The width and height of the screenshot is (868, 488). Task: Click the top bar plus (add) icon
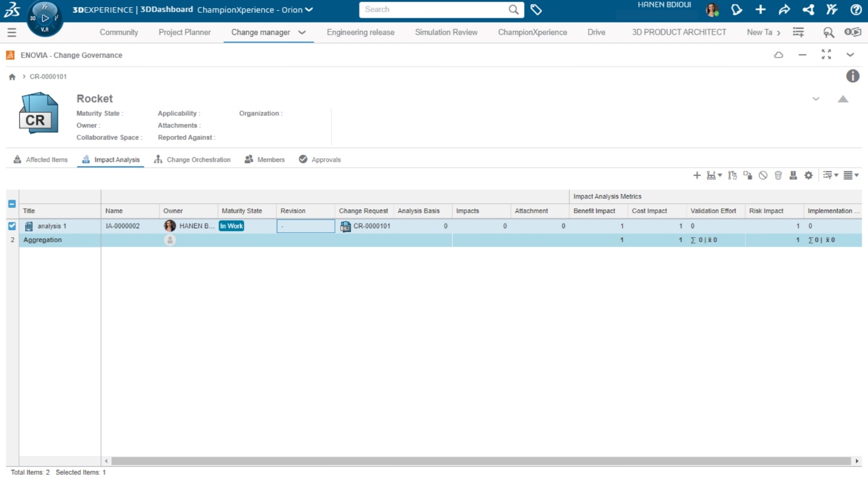760,10
